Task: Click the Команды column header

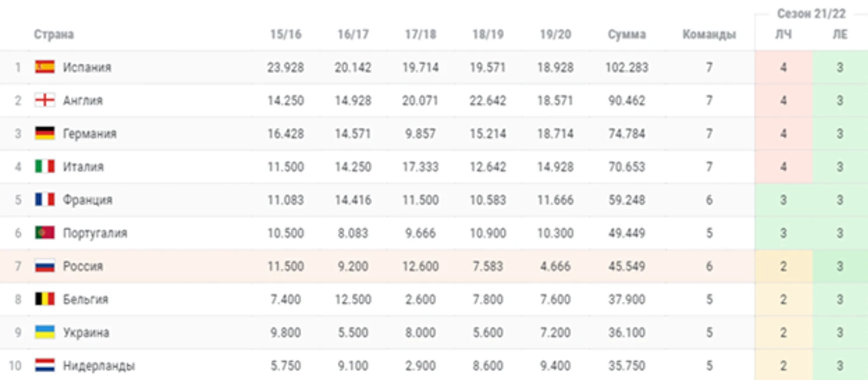Action: pos(709,34)
